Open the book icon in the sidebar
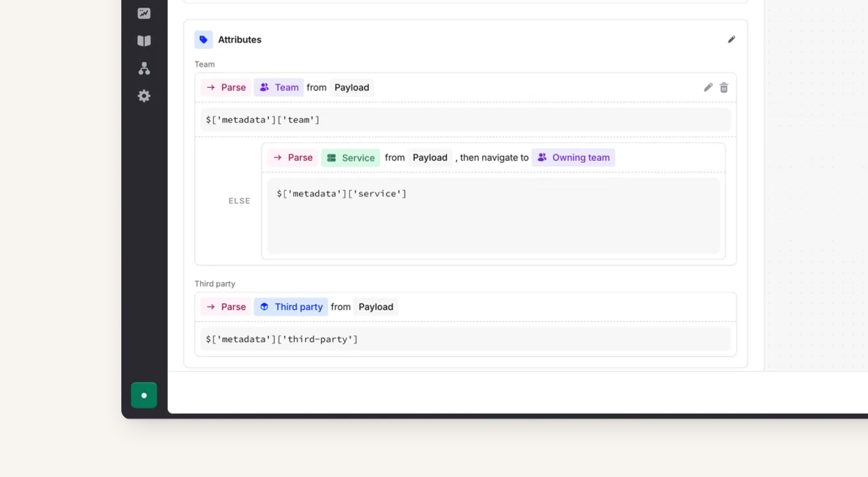The width and height of the screenshot is (868, 477). [144, 41]
